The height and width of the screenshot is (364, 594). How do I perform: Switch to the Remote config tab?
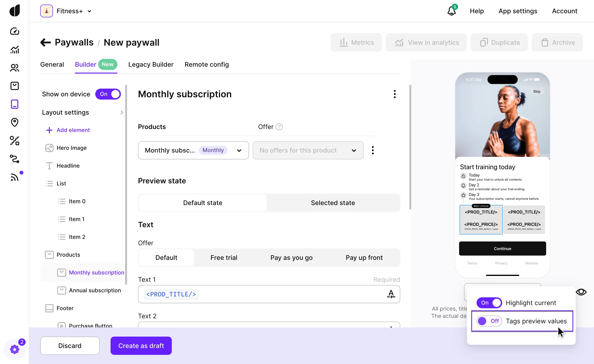tap(206, 64)
